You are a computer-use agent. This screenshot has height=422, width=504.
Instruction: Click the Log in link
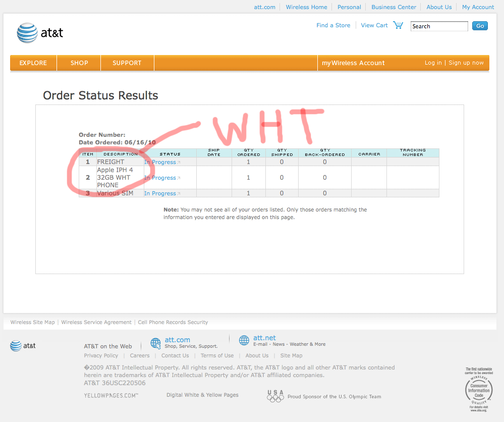pyautogui.click(x=433, y=63)
